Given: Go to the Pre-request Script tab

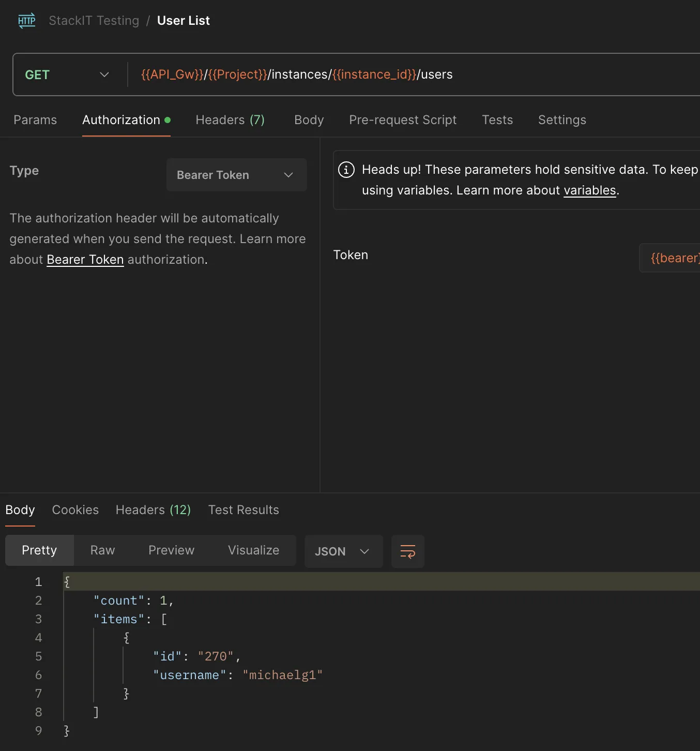Looking at the screenshot, I should [403, 120].
